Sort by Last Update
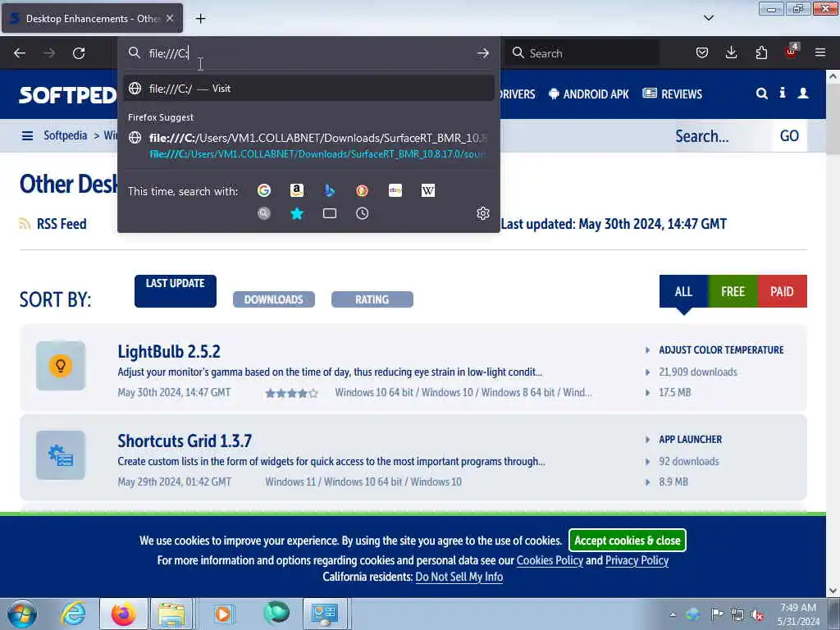Viewport: 840px width, 630px height. [x=176, y=291]
